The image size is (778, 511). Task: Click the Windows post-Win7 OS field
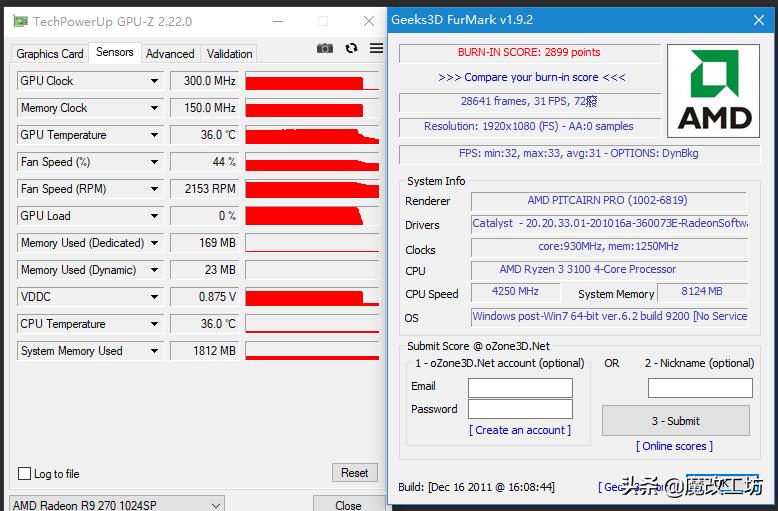pyautogui.click(x=609, y=316)
